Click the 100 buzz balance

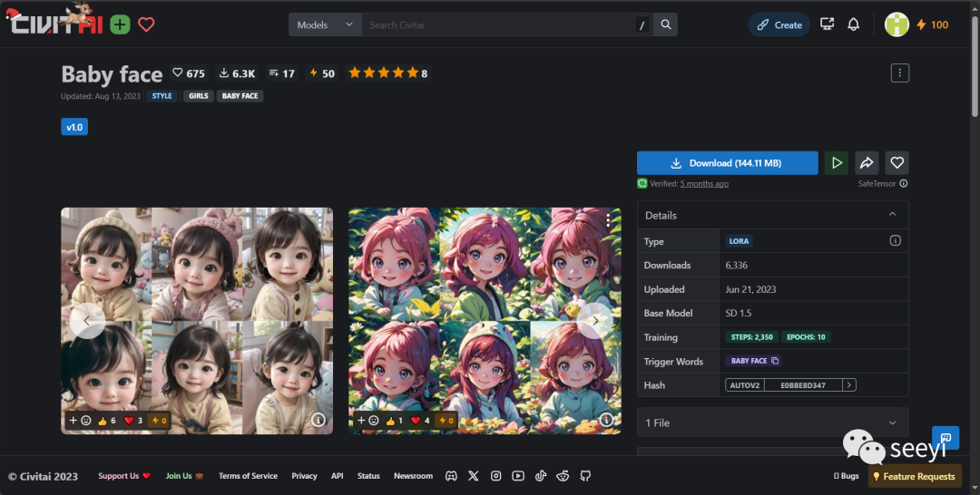coord(933,25)
